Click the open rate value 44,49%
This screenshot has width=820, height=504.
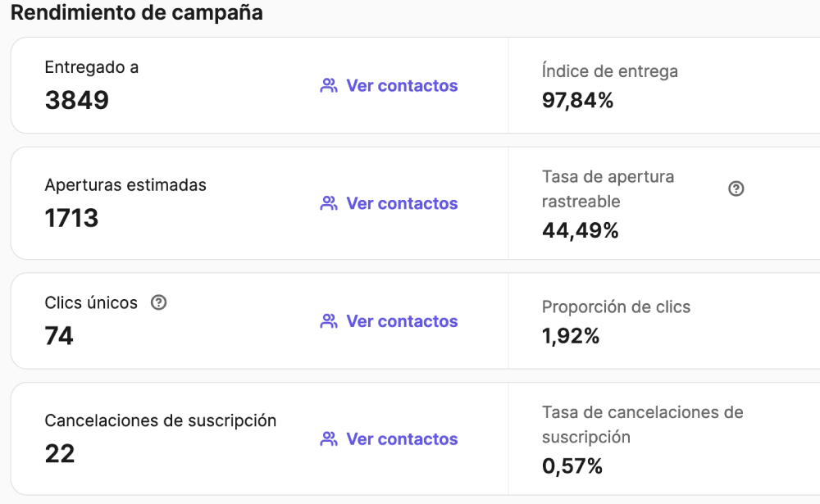pyautogui.click(x=580, y=230)
